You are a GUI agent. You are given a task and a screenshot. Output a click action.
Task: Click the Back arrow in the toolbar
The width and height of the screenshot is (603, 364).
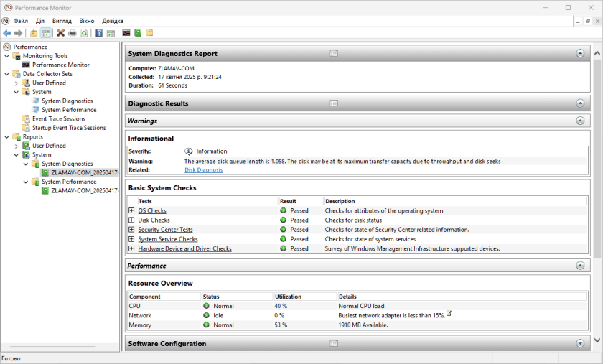point(7,33)
